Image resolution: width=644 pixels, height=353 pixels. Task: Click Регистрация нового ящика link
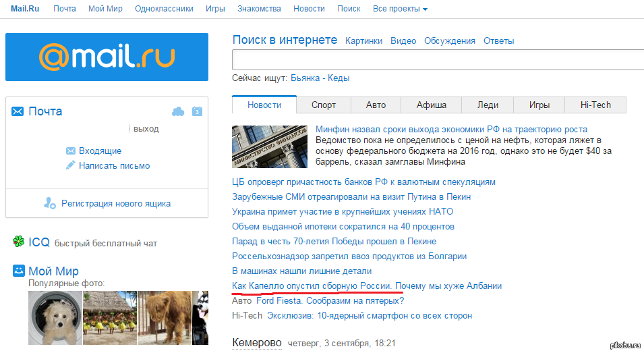[x=116, y=203]
